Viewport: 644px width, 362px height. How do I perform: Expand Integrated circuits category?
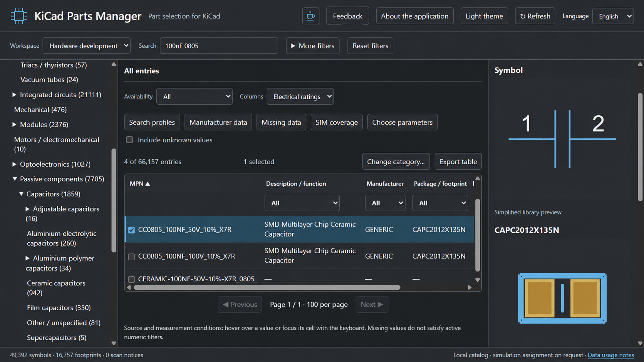14,95
